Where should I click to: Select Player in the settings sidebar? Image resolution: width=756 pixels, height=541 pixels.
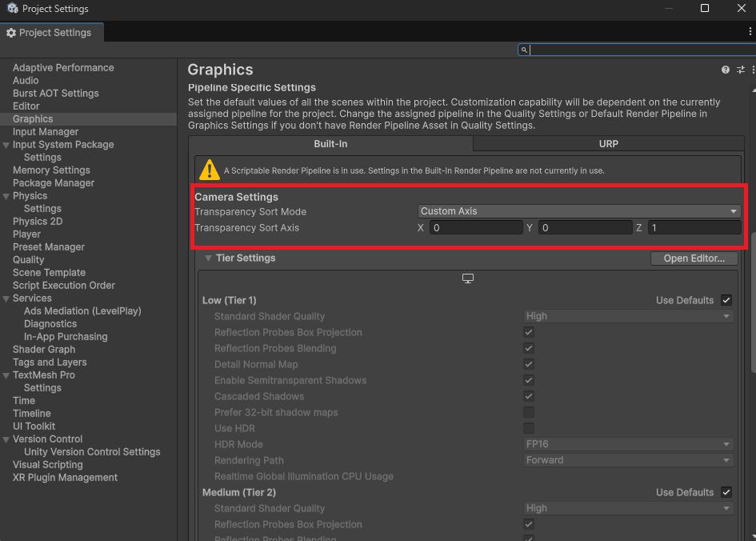point(26,234)
